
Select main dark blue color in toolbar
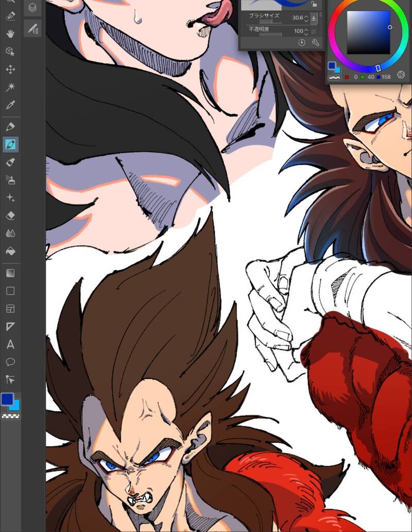(7, 399)
